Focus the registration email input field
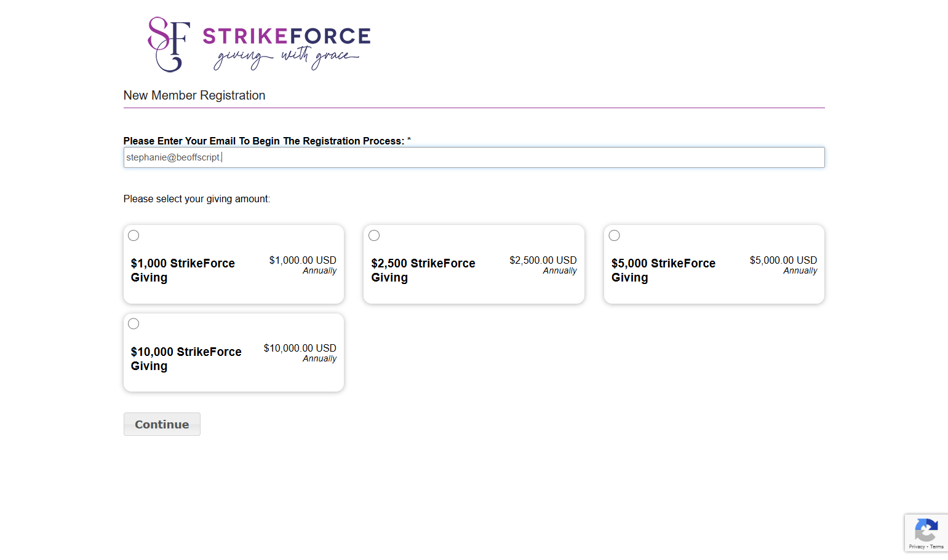 (x=474, y=157)
